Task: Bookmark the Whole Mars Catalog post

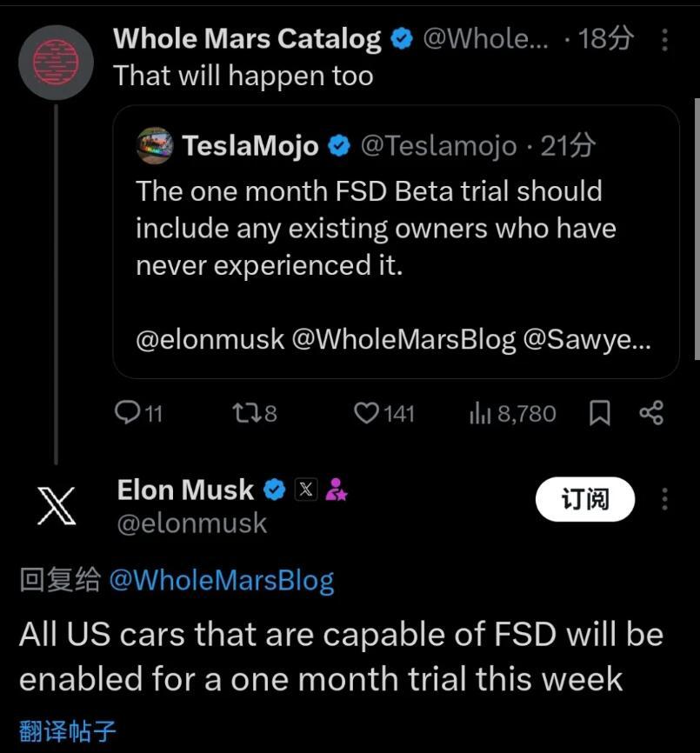Action: coord(599,413)
